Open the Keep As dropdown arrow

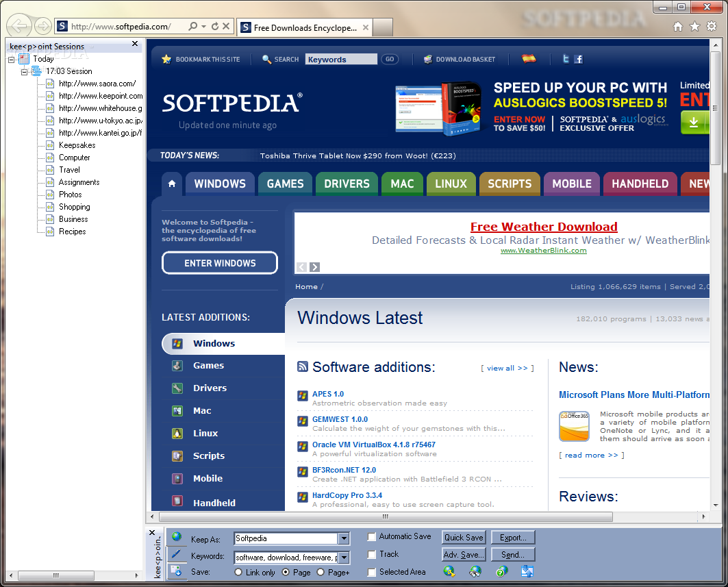[x=344, y=538]
